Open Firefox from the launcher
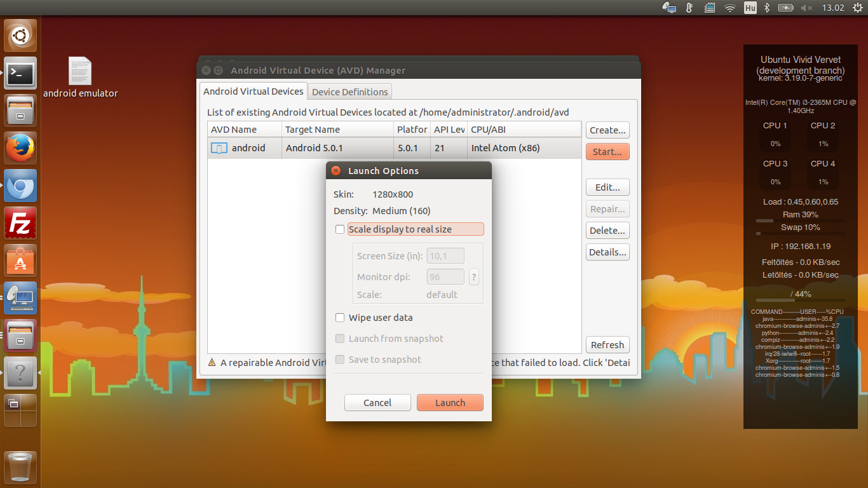The width and height of the screenshot is (868, 488). coord(20,148)
